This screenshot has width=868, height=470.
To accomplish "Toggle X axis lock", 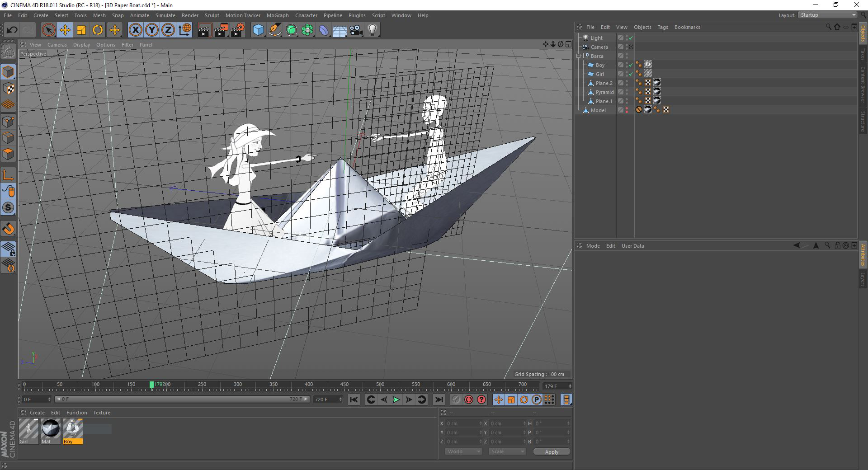I will [x=135, y=30].
